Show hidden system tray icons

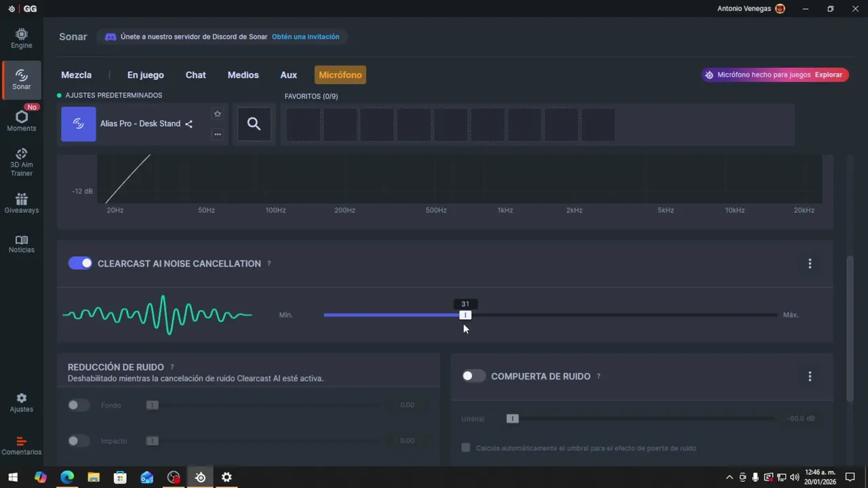[730, 477]
